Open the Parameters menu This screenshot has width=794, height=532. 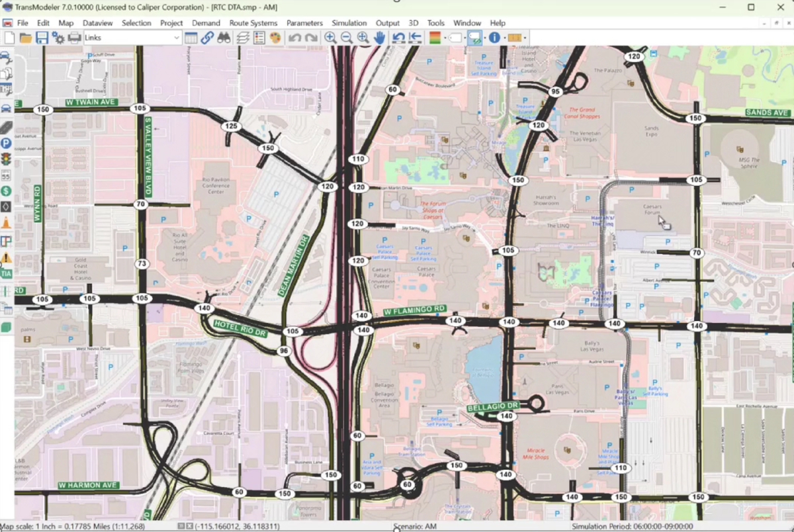click(x=304, y=23)
